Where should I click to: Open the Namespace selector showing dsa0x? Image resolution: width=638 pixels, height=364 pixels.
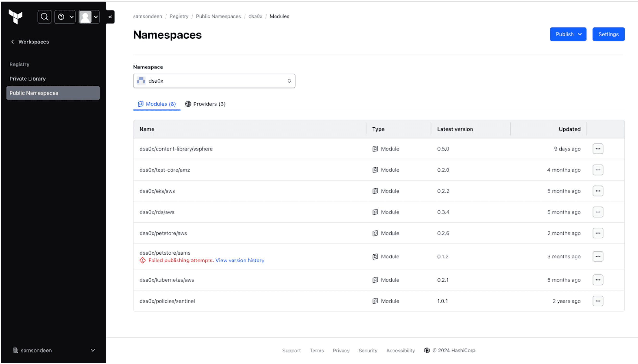coord(214,81)
